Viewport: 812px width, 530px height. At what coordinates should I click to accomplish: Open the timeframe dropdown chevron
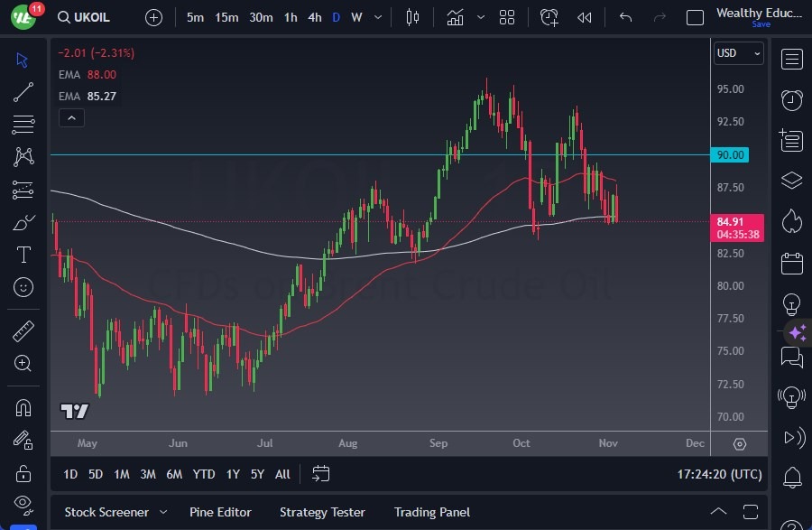tap(376, 16)
